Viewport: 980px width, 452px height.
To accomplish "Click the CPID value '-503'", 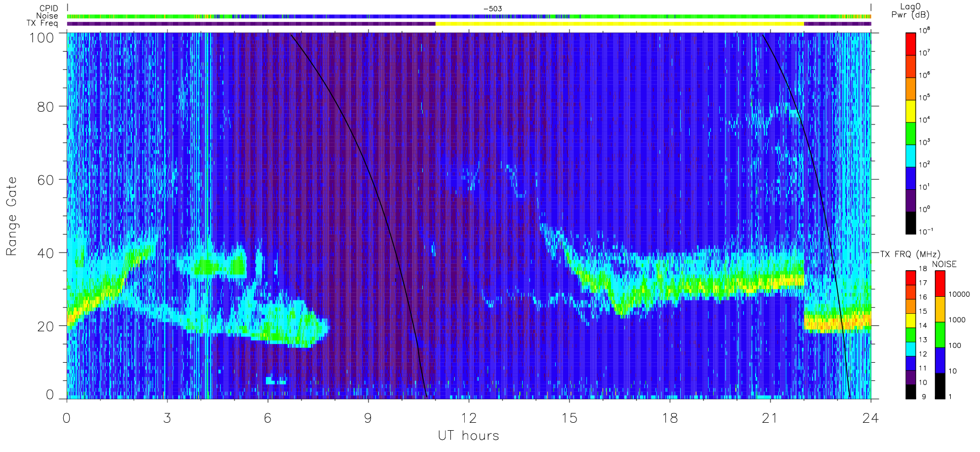I will 492,9.
